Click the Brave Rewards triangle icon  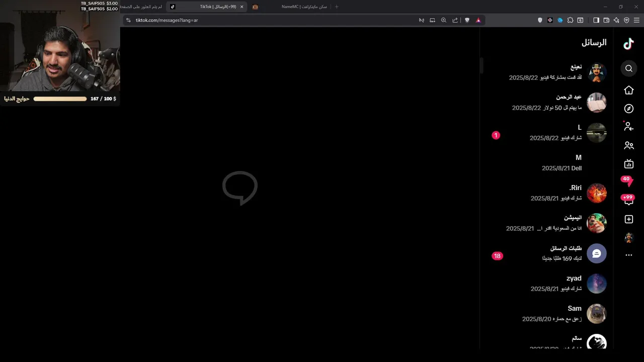[x=478, y=20]
